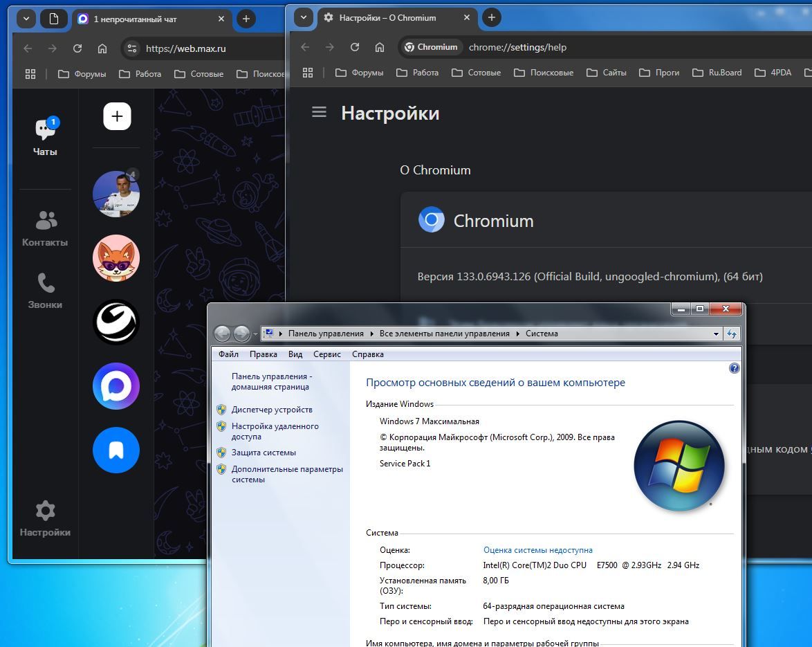The image size is (812, 647).
Task: Open site info icon beside web.max.ru URL
Action: (132, 48)
